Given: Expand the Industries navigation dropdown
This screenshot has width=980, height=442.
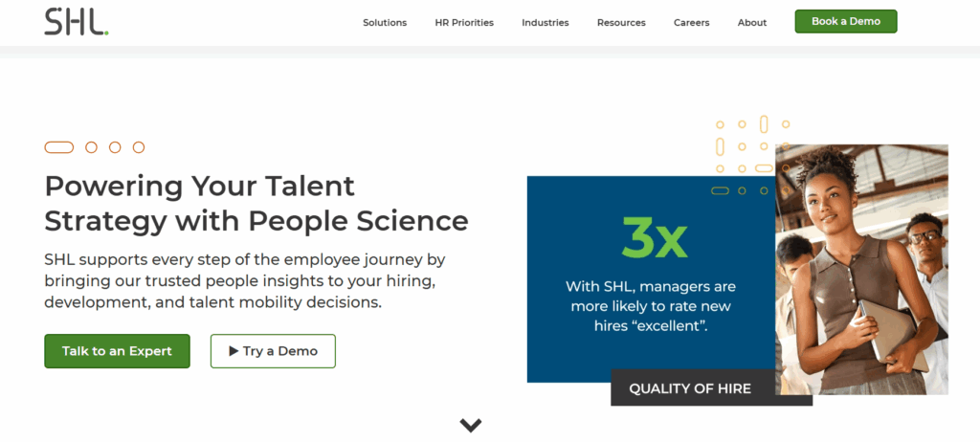Looking at the screenshot, I should pos(545,23).
